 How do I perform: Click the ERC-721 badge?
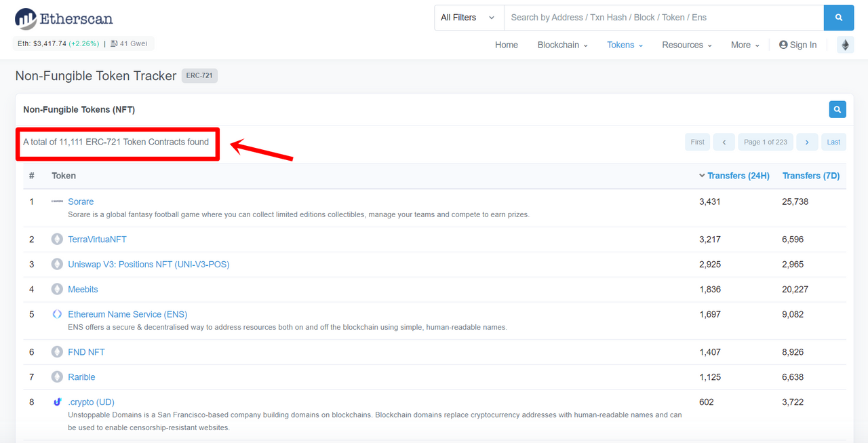[199, 75]
